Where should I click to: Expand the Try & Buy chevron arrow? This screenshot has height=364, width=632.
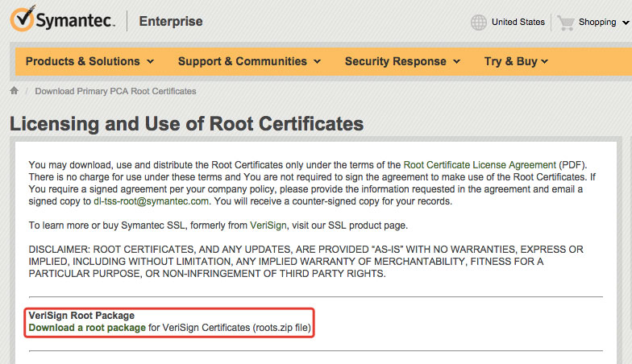[x=545, y=61]
